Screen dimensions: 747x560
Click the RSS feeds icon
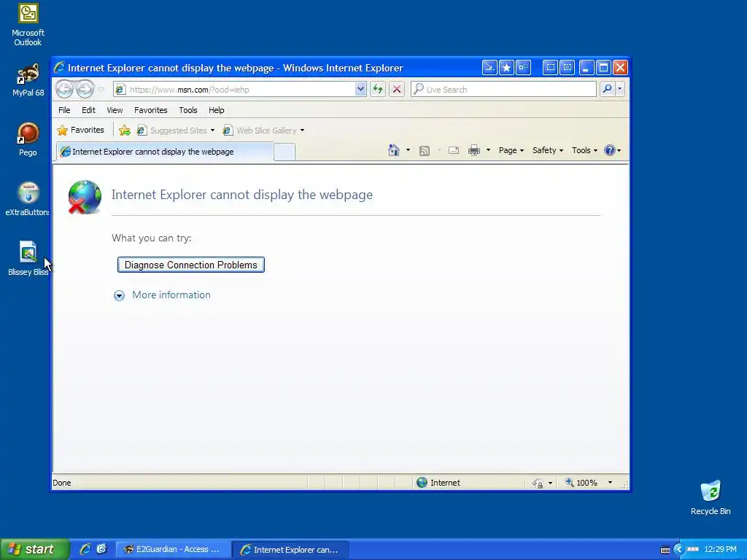point(424,151)
